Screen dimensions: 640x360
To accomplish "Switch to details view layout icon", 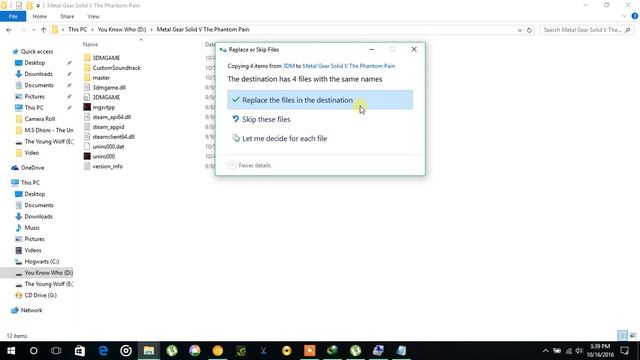I will pos(622,336).
